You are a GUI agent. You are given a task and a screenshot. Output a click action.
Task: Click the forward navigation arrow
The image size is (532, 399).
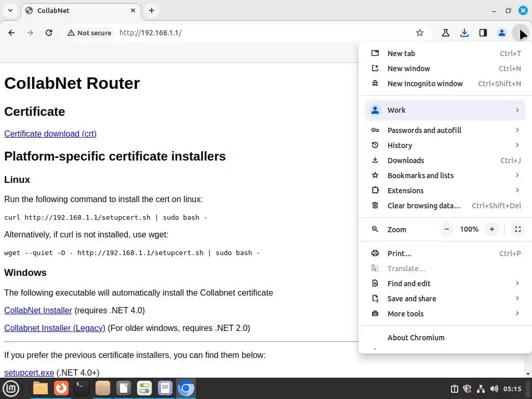coord(30,33)
